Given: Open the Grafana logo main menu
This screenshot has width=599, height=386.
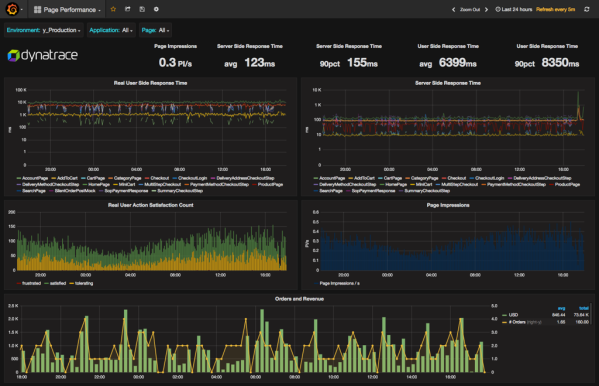Looking at the screenshot, I should (x=12, y=9).
